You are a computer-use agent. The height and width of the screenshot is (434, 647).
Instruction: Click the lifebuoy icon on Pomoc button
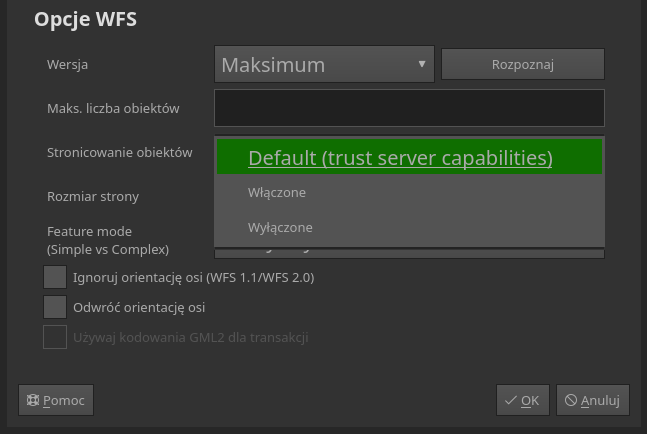click(x=32, y=400)
